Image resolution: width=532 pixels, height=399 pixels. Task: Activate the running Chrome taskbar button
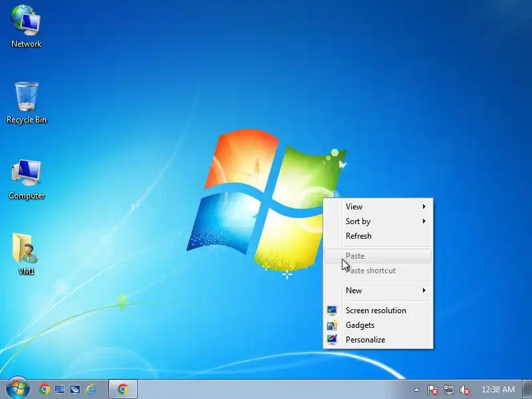tap(123, 389)
